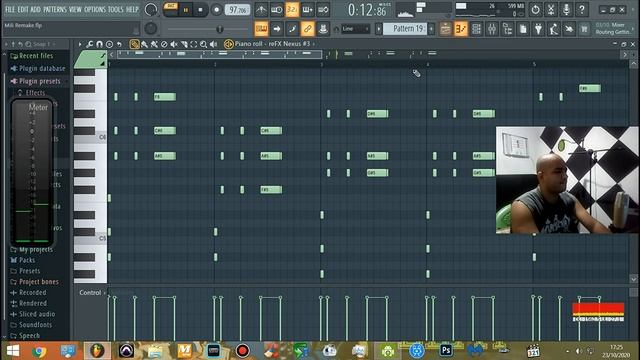This screenshot has width=640, height=360.
Task: Select the Slice tool
Action: (184, 44)
